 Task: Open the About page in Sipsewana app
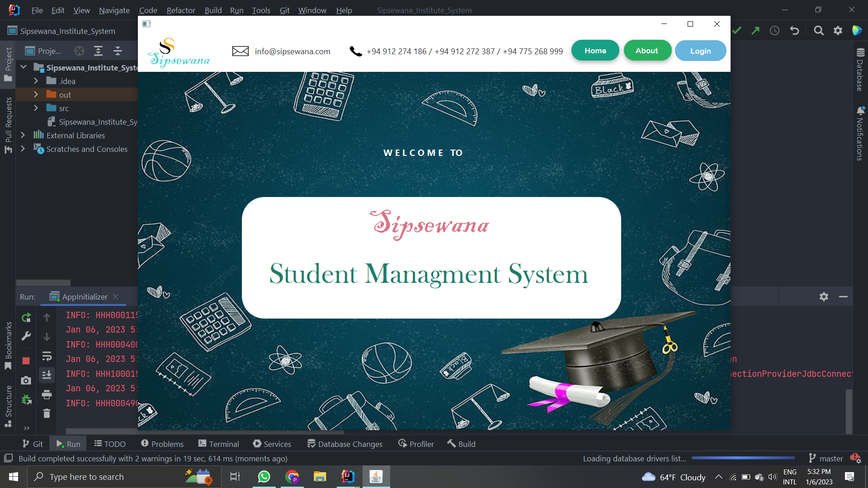click(647, 50)
